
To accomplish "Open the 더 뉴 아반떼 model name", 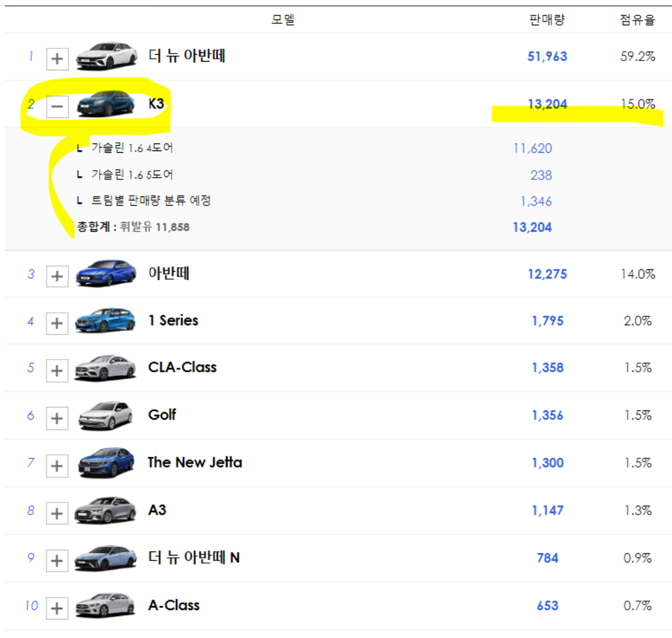I will click(187, 56).
